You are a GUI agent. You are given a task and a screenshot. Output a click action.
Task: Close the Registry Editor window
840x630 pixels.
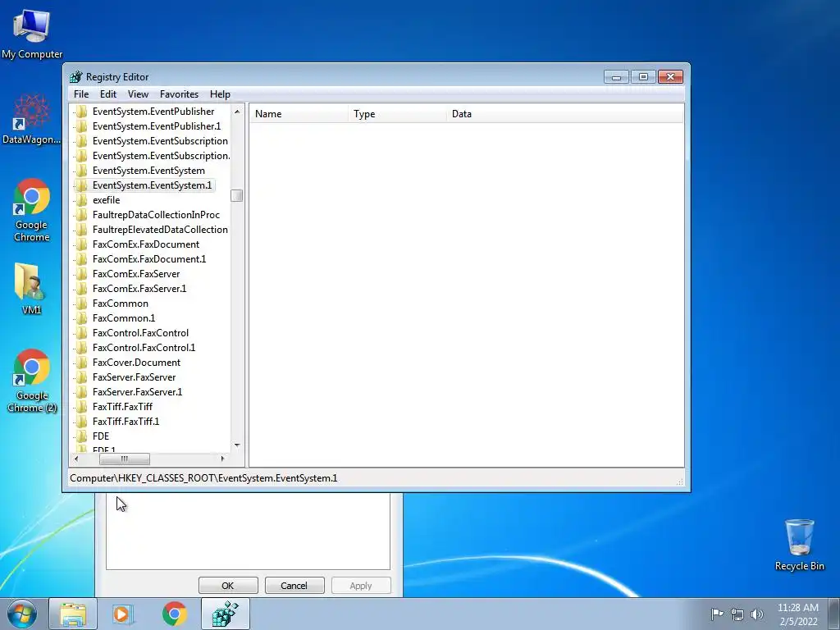coord(670,77)
